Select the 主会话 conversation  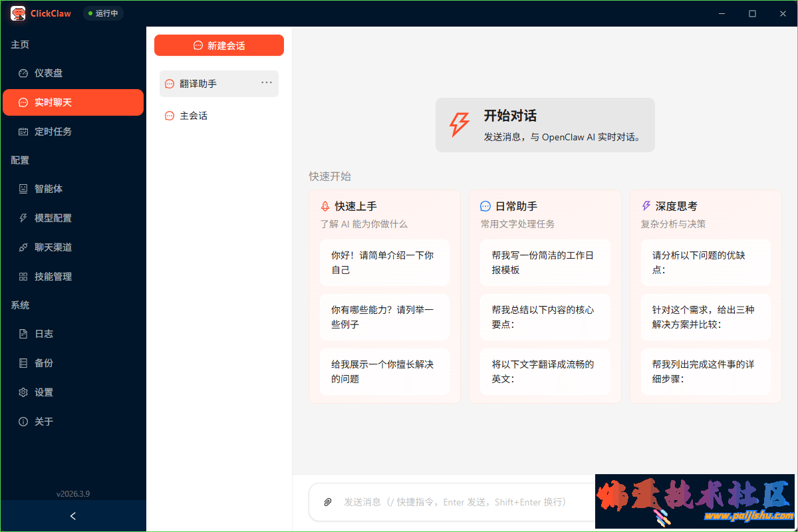(194, 116)
